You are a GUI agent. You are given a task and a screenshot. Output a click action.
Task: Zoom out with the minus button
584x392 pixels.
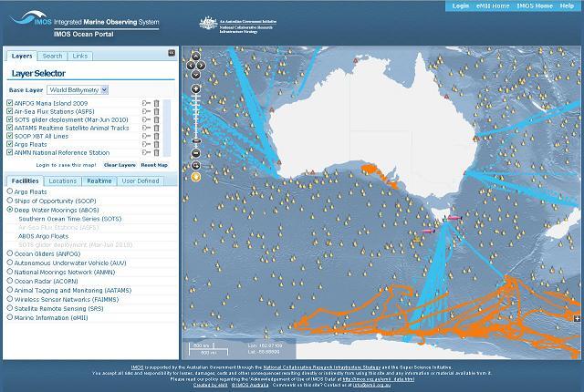(x=196, y=153)
